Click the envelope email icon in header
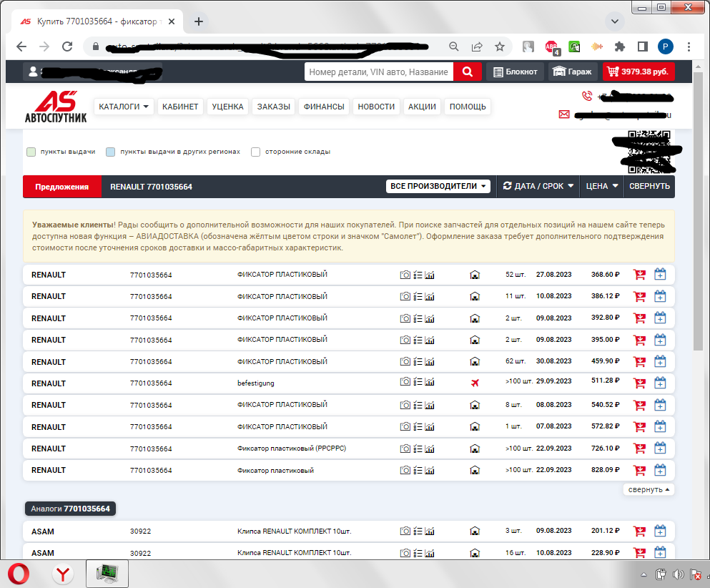The image size is (710, 588). pos(564,114)
